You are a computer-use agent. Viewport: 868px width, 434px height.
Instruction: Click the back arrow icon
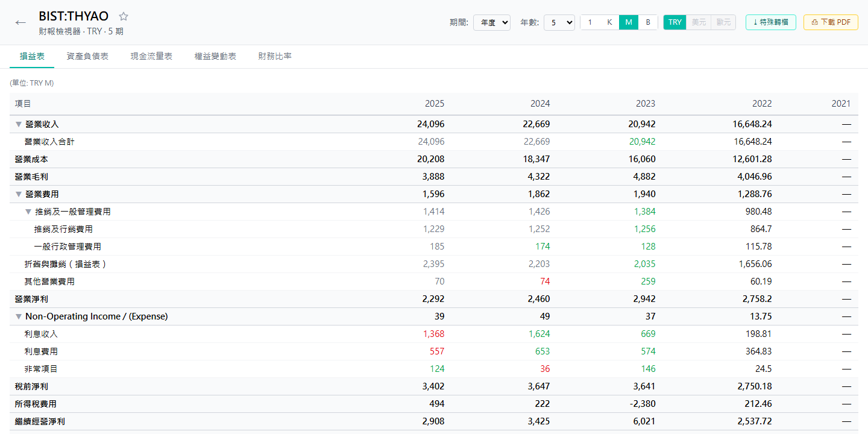point(21,23)
